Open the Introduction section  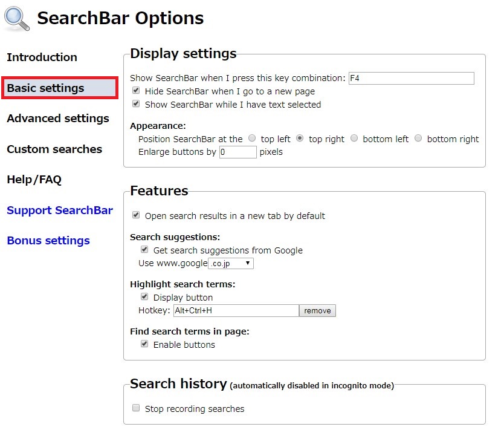[x=42, y=57]
